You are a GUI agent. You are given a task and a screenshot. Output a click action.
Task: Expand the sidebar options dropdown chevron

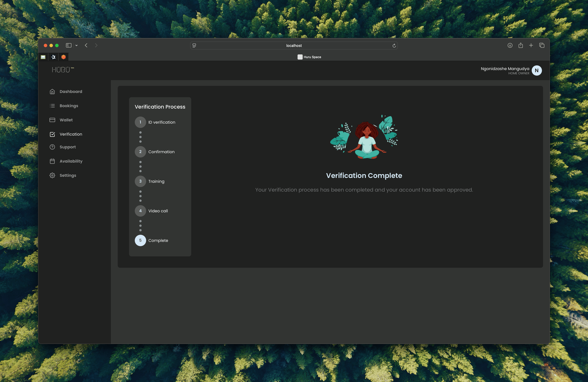point(77,45)
